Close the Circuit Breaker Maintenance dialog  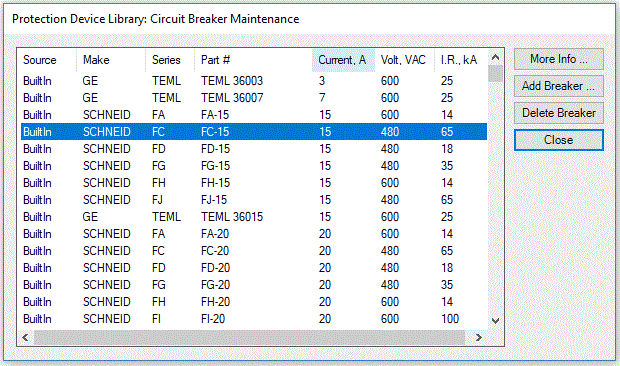559,140
